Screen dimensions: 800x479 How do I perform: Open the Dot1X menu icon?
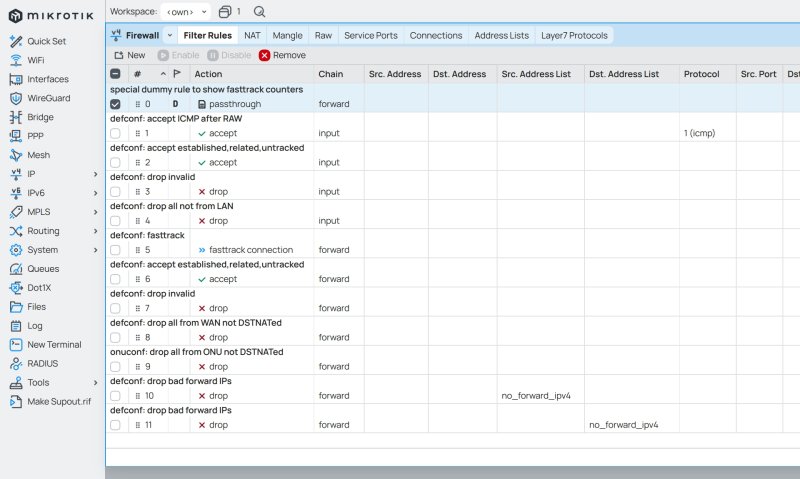tap(16, 288)
